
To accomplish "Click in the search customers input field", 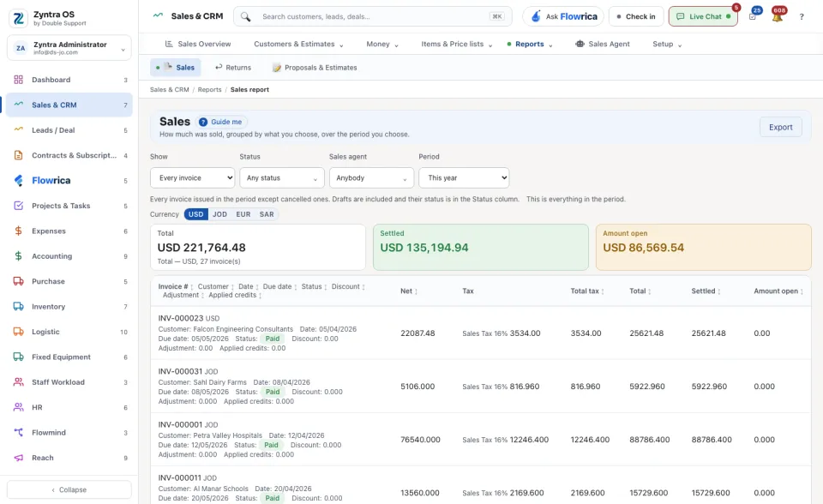I will (373, 16).
